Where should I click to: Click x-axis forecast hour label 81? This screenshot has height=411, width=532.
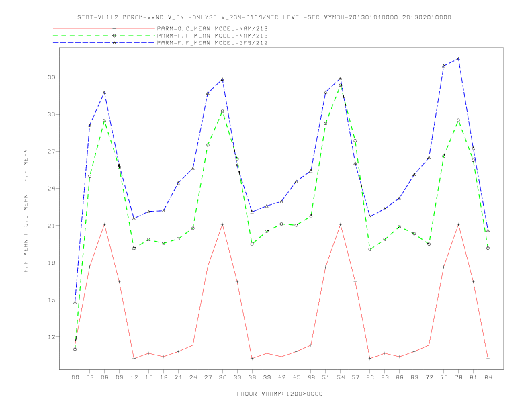click(x=474, y=377)
